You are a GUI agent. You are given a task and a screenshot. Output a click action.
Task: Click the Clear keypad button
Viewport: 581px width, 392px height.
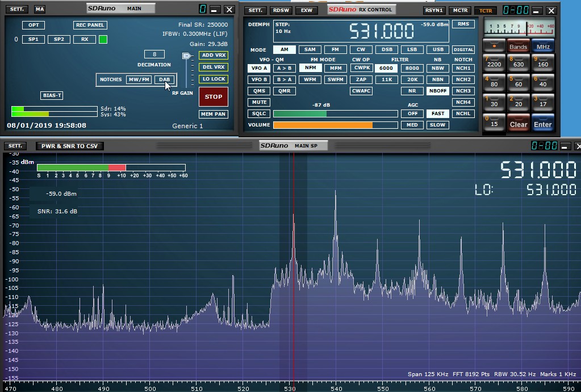click(518, 123)
